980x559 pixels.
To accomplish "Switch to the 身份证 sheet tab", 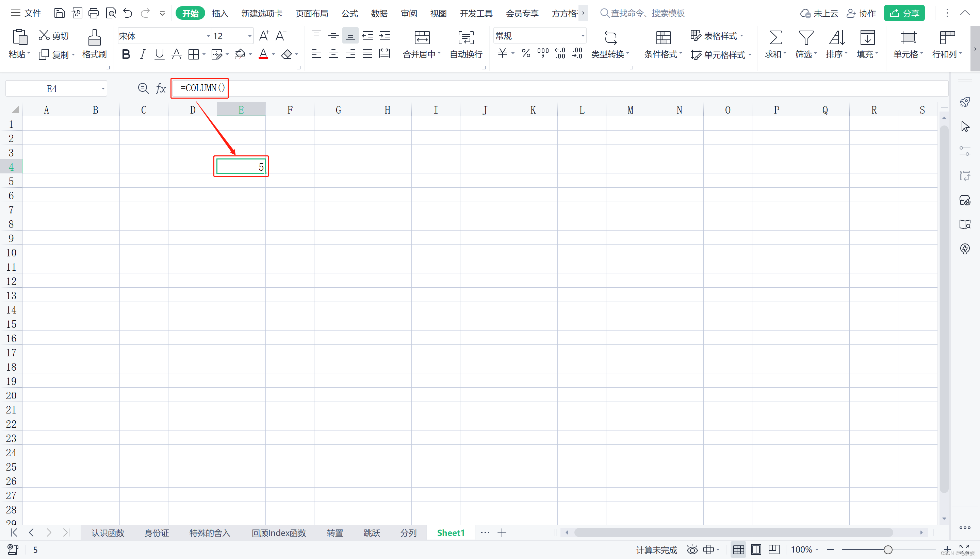I will 157,533.
